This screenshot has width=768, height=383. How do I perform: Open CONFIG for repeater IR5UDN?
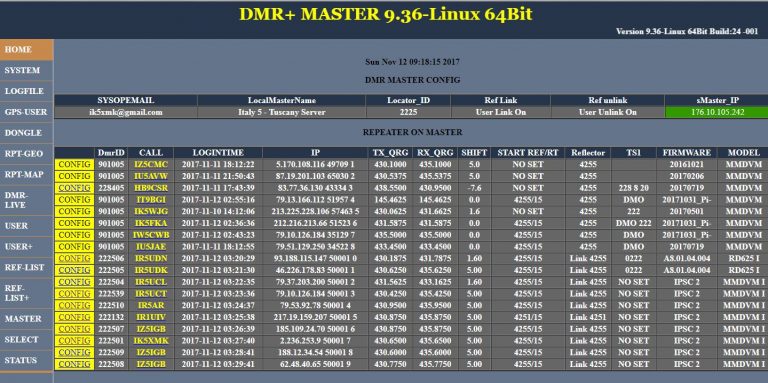tap(74, 258)
